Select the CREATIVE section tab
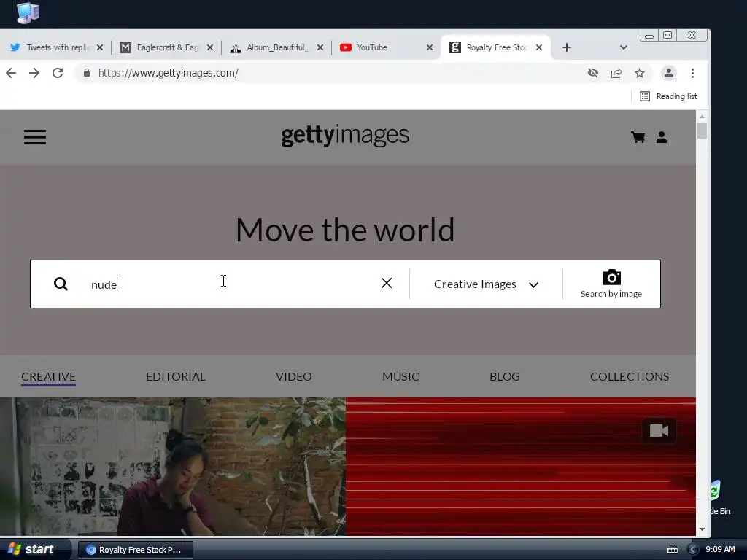Image resolution: width=747 pixels, height=560 pixels. (49, 377)
